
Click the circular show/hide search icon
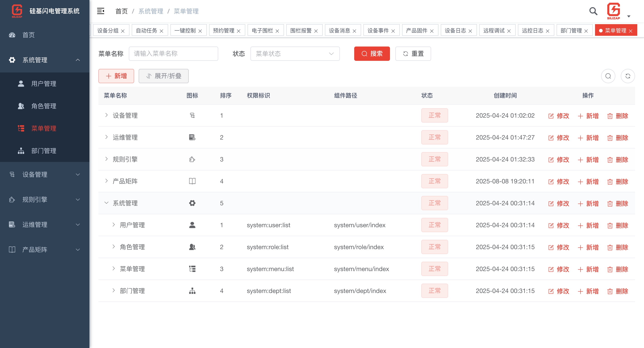pos(608,76)
